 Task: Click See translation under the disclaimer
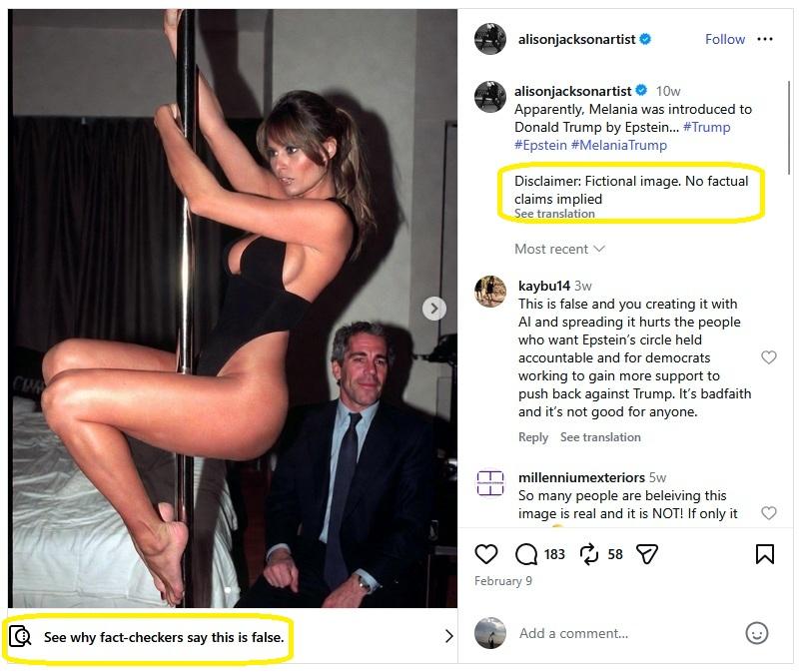pos(554,214)
